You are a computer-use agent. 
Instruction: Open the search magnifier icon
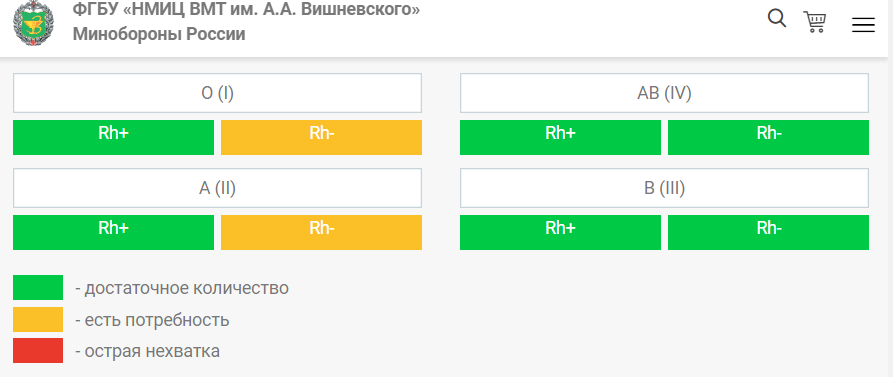point(777,18)
